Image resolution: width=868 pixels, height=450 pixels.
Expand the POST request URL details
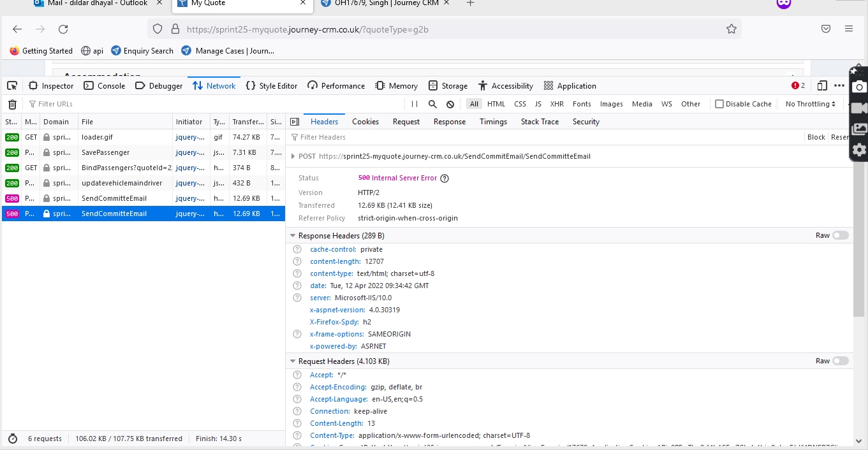(x=293, y=156)
